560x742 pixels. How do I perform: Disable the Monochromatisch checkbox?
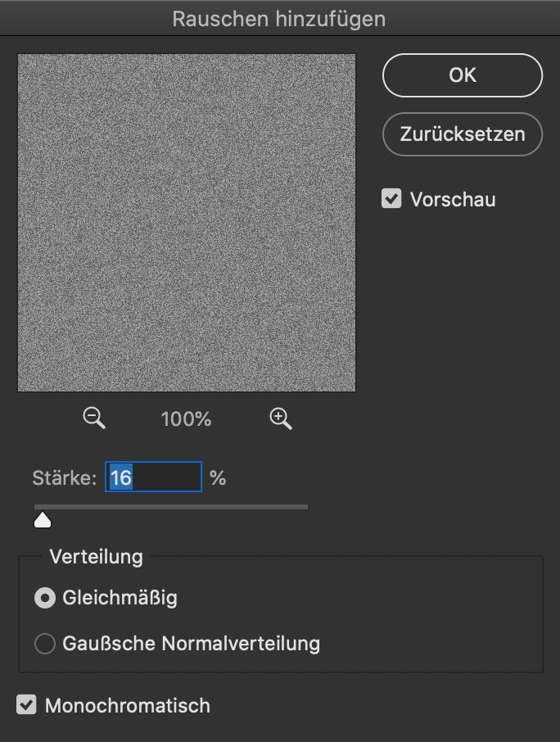tap(26, 704)
